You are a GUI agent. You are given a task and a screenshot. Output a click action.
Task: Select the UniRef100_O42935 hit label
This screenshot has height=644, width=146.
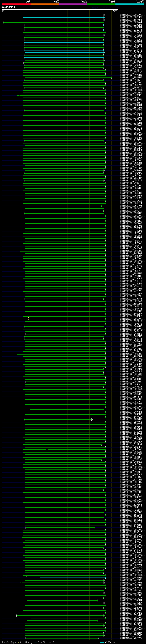click(131, 53)
